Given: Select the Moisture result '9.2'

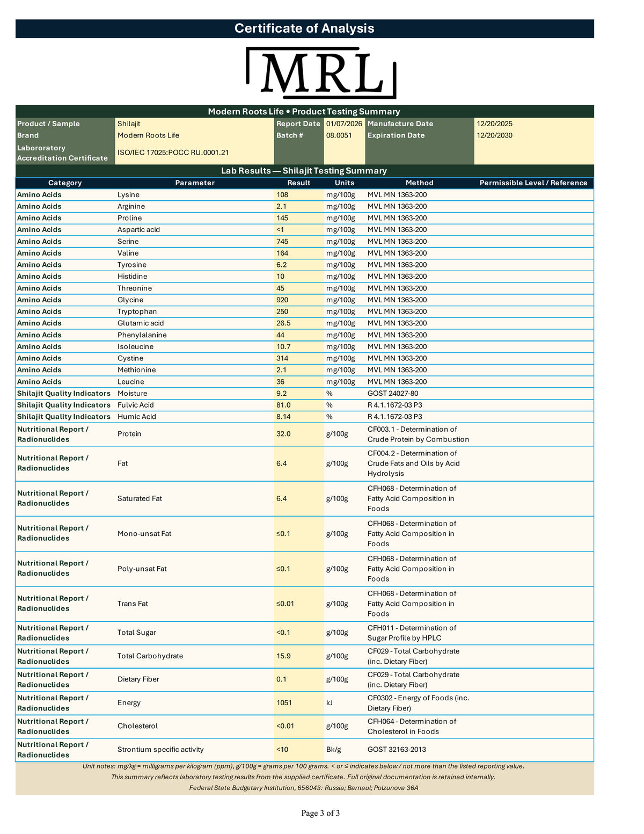Looking at the screenshot, I should tap(281, 394).
